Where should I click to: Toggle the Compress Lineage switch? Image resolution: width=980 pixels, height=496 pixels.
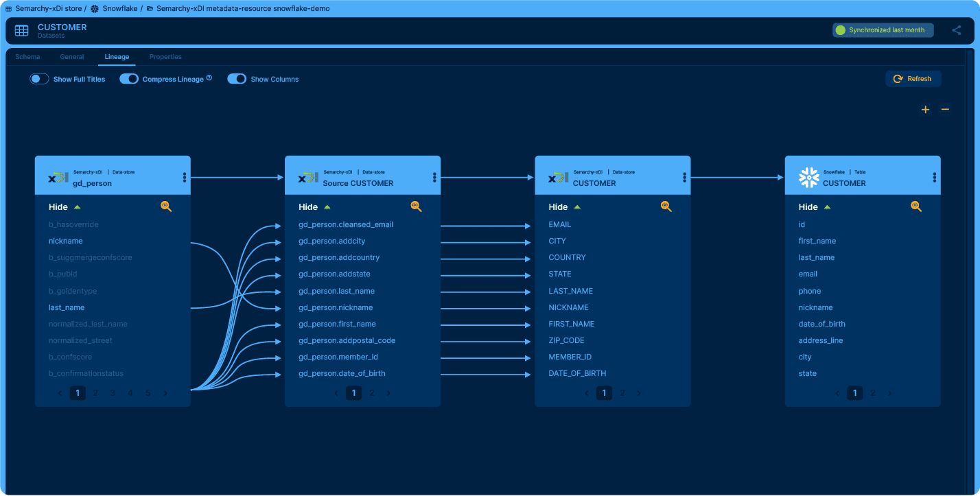coord(129,79)
